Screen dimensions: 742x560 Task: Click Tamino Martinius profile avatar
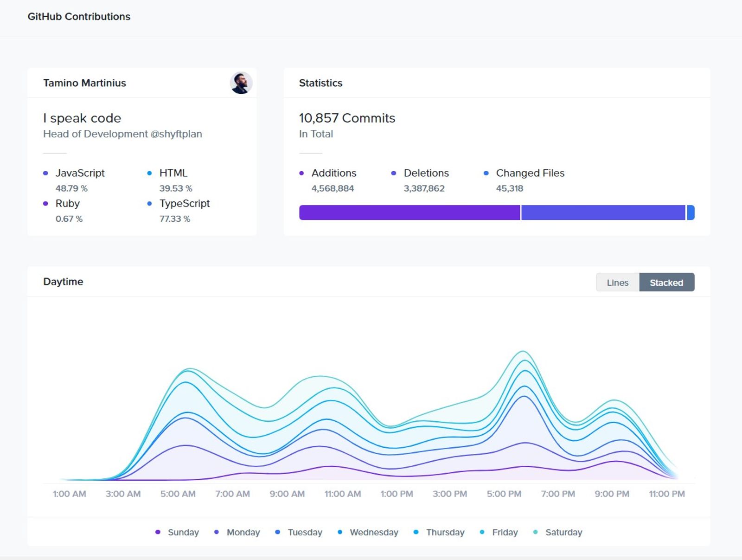241,83
